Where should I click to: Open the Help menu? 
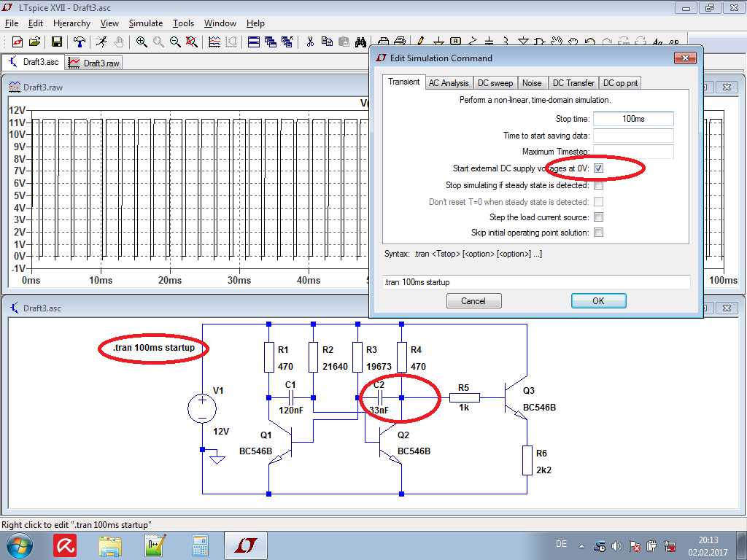(255, 23)
